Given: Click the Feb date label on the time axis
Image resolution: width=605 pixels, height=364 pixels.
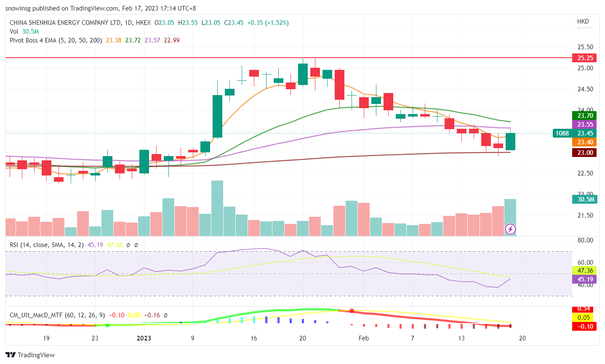Looking at the screenshot, I should coord(363,338).
